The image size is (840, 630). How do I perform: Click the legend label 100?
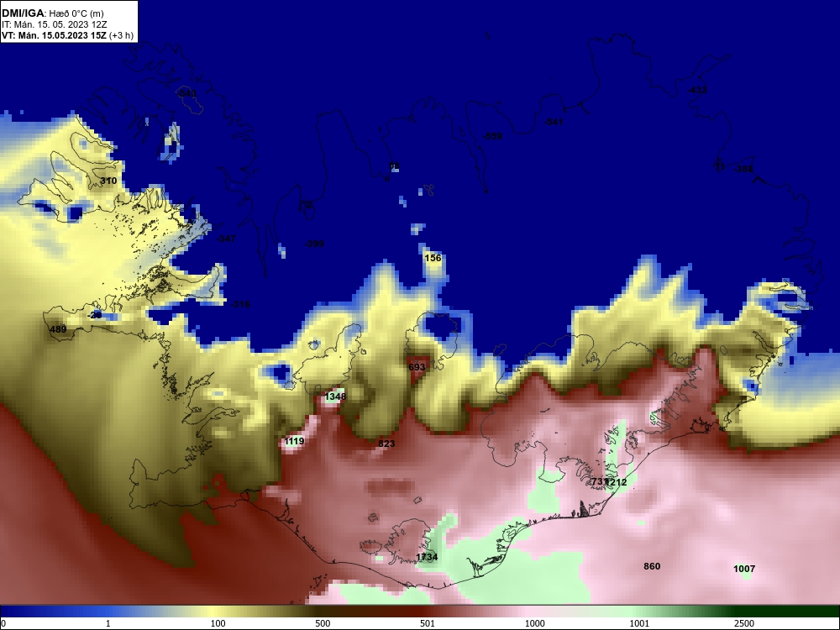pyautogui.click(x=218, y=623)
